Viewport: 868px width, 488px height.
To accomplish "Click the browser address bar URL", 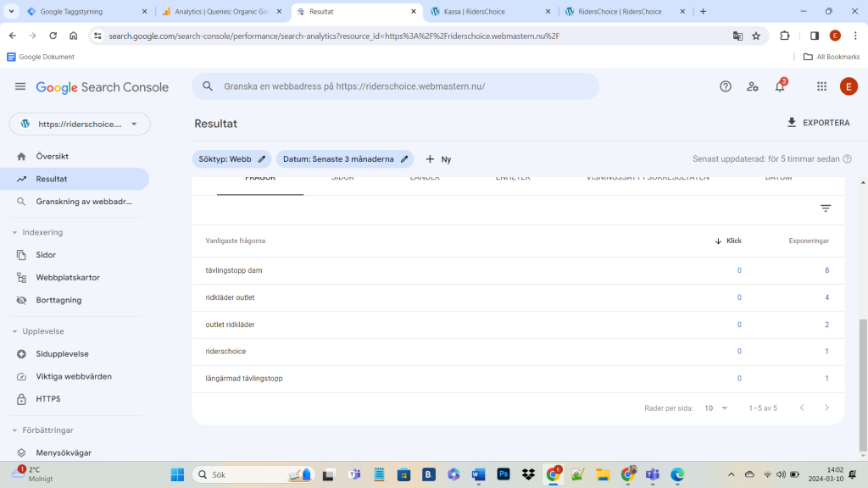I will click(334, 36).
